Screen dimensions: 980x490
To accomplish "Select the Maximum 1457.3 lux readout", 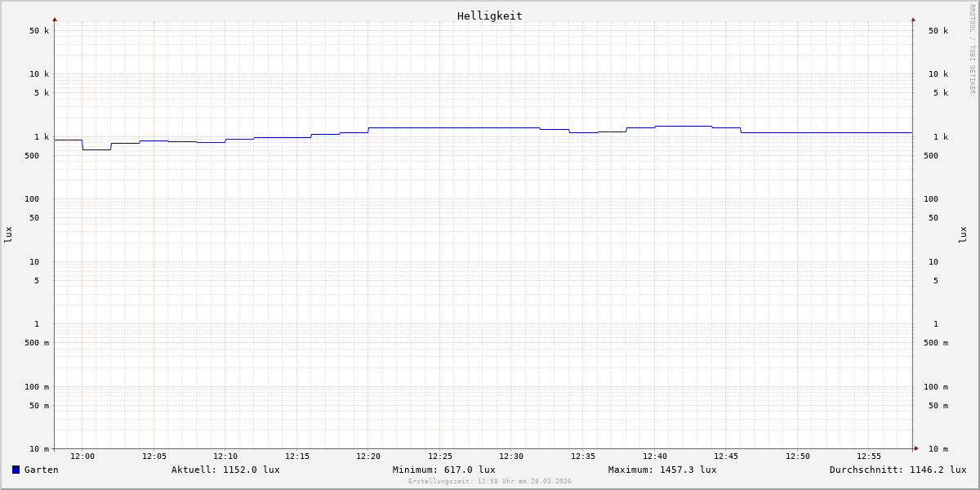I will tap(662, 470).
